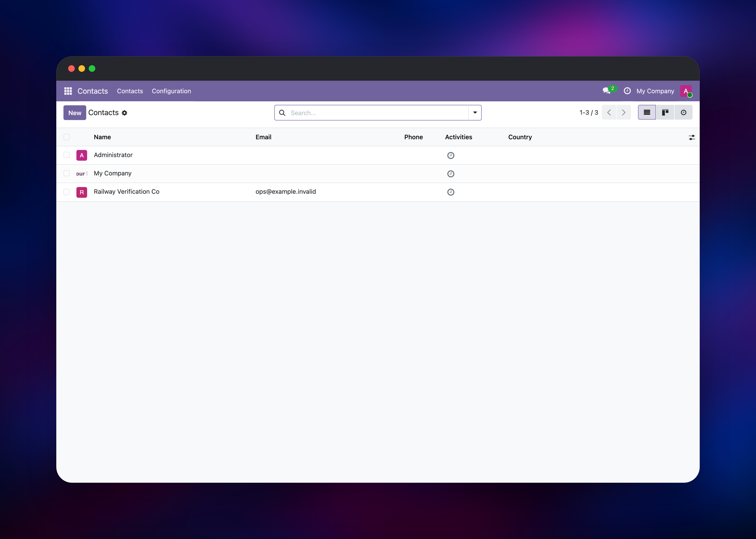The height and width of the screenshot is (539, 756).
Task: Click the Activities column header
Action: coord(459,137)
